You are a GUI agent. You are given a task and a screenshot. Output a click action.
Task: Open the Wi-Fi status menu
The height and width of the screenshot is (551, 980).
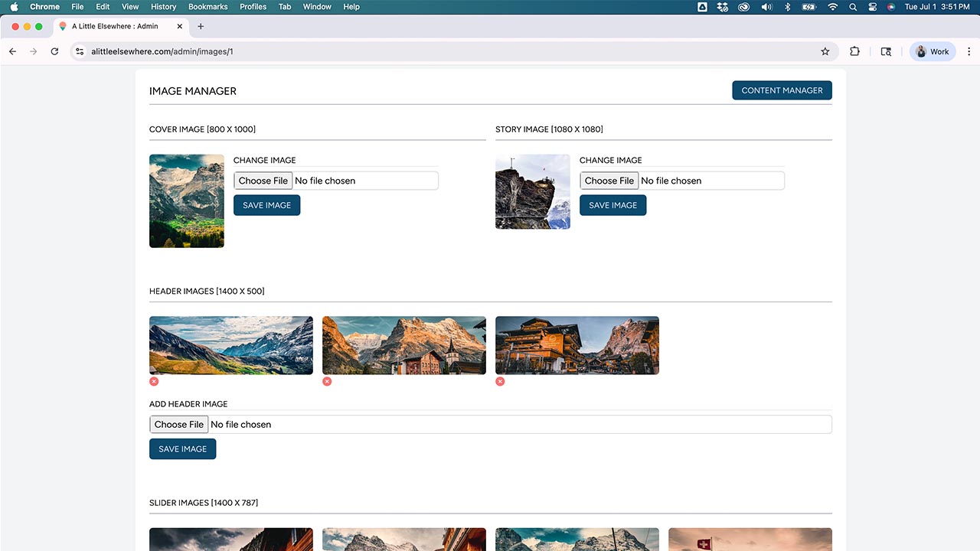click(x=832, y=7)
